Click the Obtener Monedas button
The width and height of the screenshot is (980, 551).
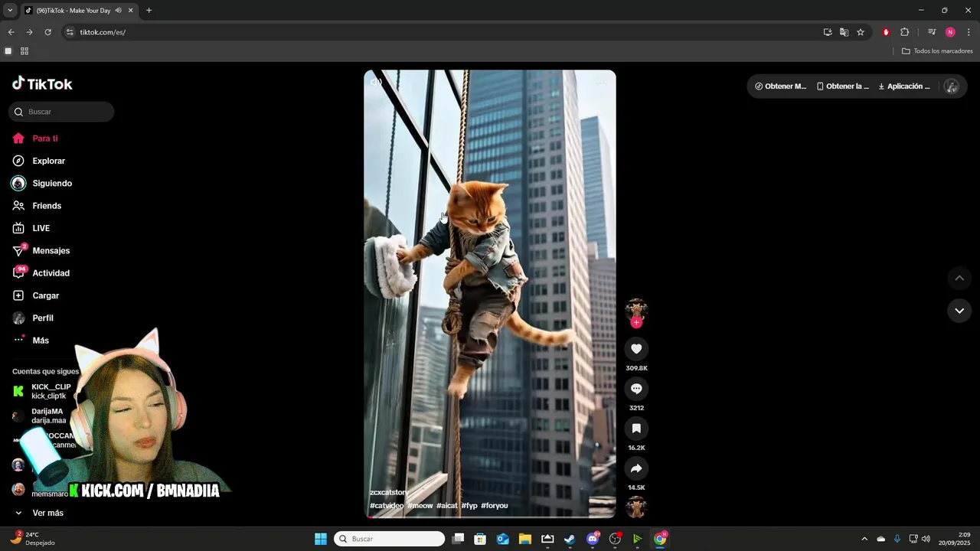tap(781, 86)
